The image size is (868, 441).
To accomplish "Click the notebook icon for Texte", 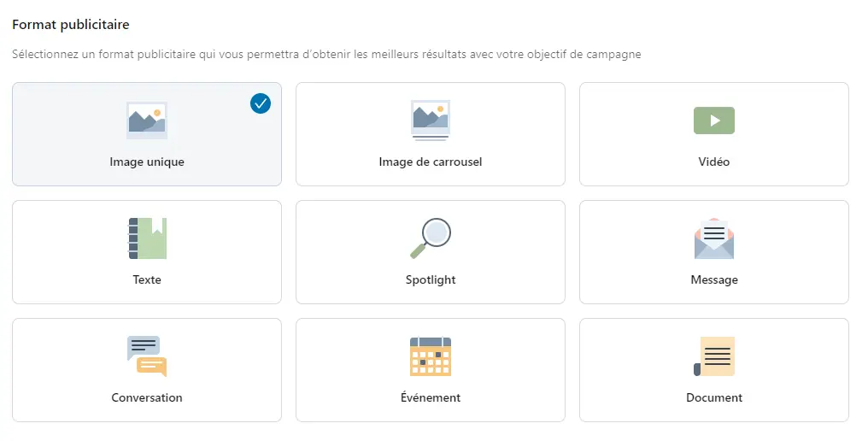I will click(147, 238).
